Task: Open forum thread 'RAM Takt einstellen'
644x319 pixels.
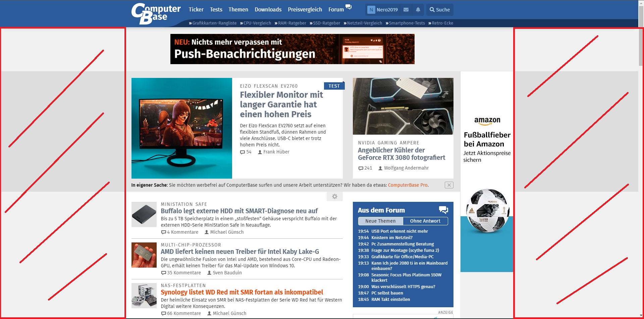Action: point(390,299)
